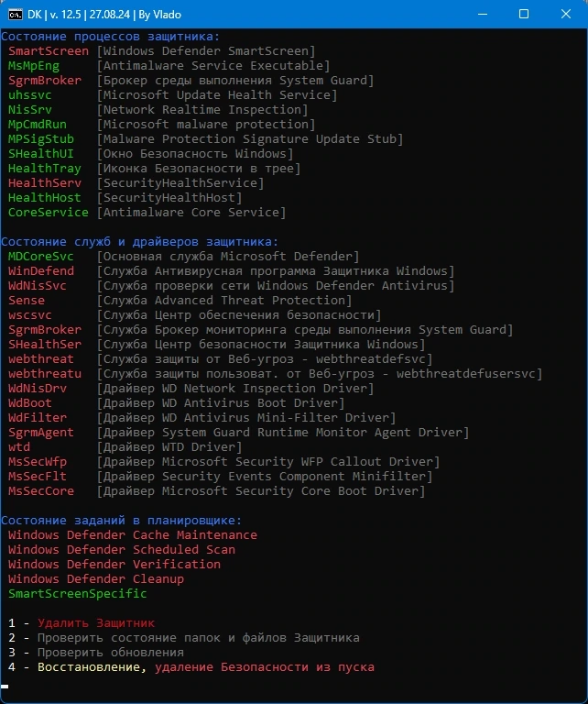Screen dimensions: 588x704
Task: Click the 'Sense' service name
Action: coord(27,301)
